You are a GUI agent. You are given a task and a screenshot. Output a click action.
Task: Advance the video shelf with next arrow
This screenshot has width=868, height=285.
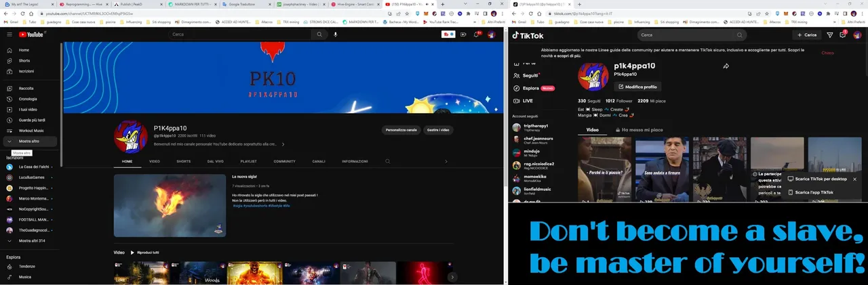pyautogui.click(x=452, y=277)
